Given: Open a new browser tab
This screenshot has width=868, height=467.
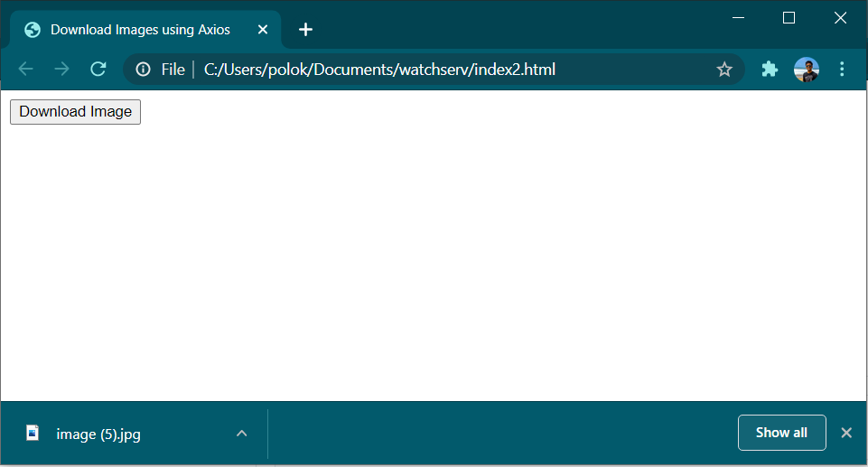Looking at the screenshot, I should [x=305, y=29].
